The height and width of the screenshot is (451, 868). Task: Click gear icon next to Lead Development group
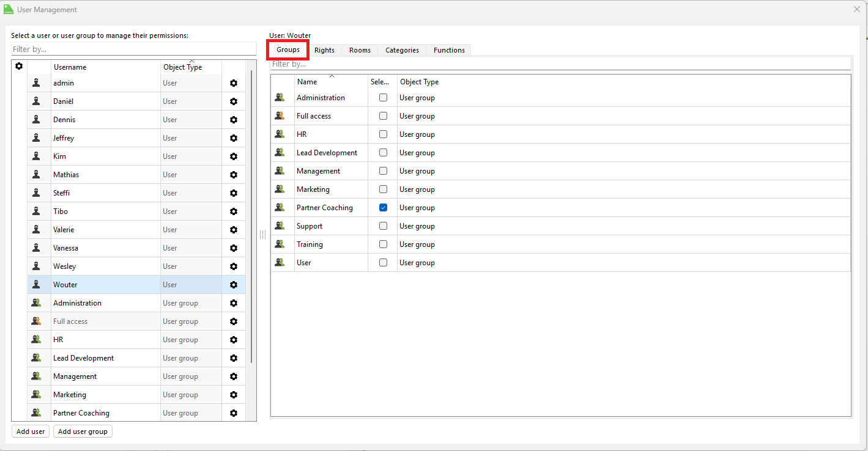(233, 358)
